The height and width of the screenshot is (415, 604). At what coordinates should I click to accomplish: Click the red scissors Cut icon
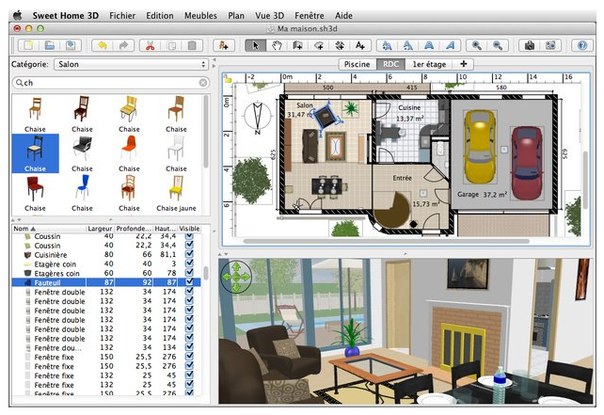point(150,45)
